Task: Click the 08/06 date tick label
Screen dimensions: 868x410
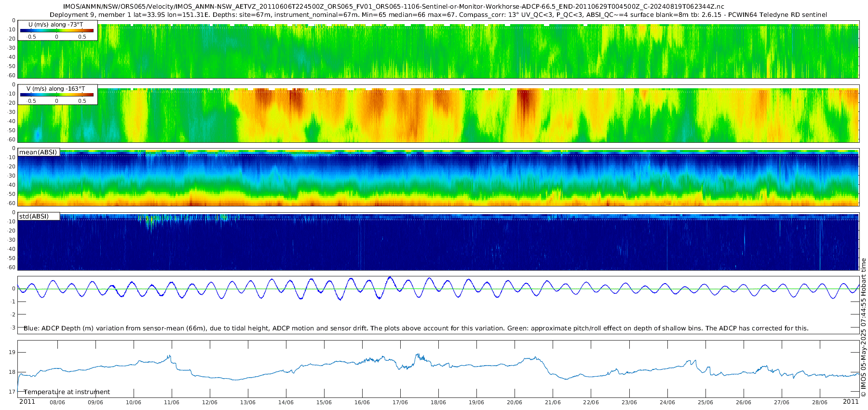Action: click(57, 402)
